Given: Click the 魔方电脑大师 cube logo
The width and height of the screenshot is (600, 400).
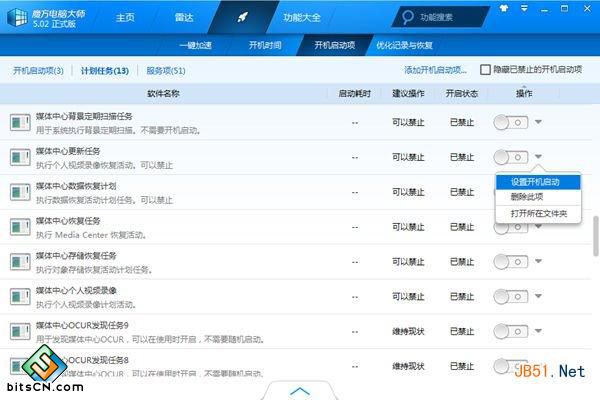Looking at the screenshot, I should 18,18.
